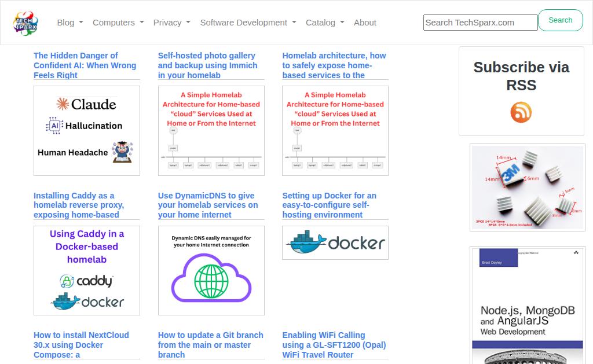593x364 pixels.
Task: Open the 'Homelab architecture' article link
Action: point(334,65)
